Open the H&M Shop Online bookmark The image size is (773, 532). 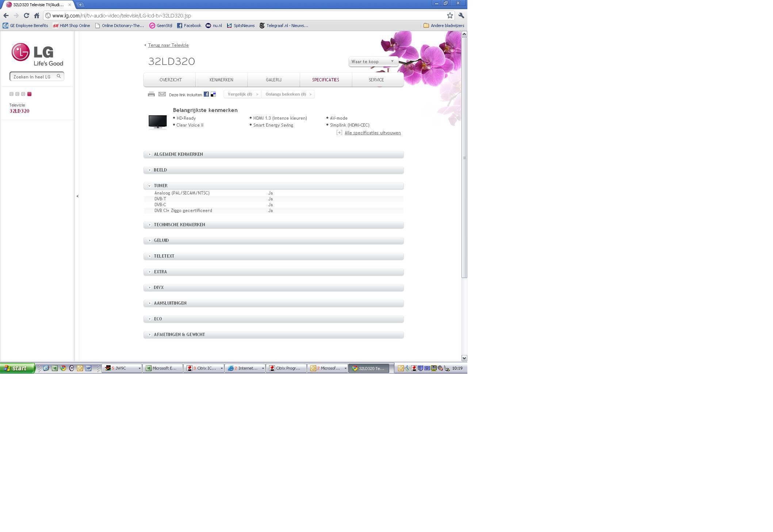tap(71, 26)
